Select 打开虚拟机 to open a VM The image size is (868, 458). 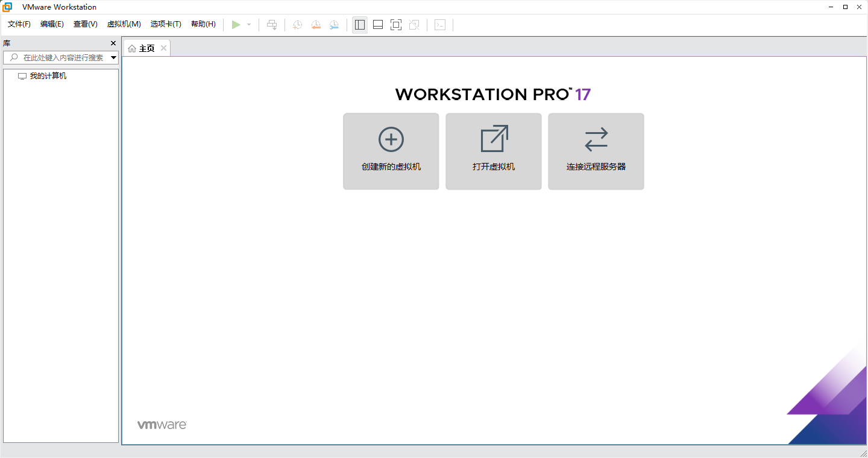click(493, 151)
